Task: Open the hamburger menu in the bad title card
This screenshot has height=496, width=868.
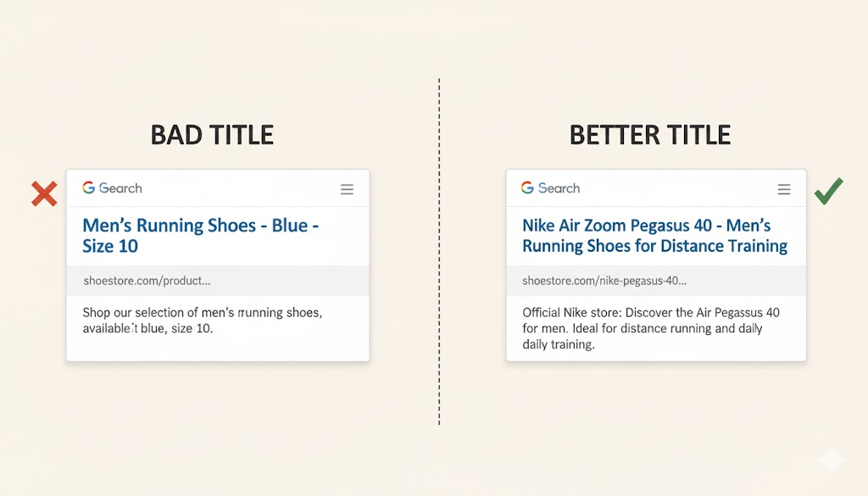Action: click(x=347, y=190)
